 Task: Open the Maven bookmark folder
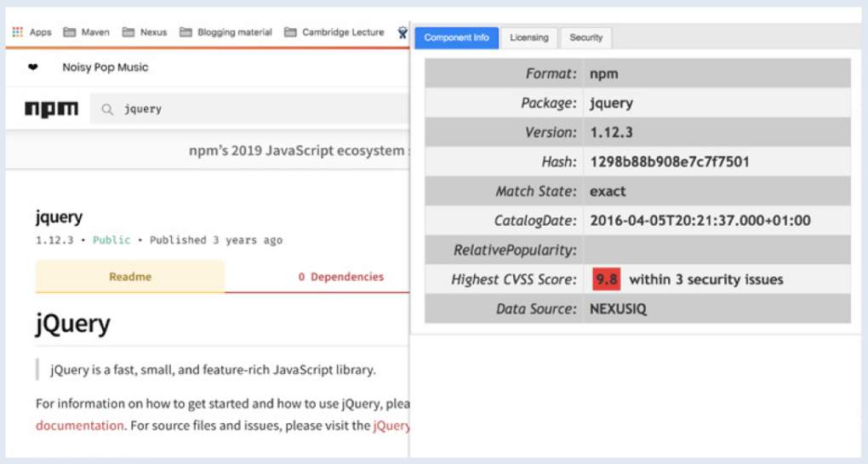86,32
